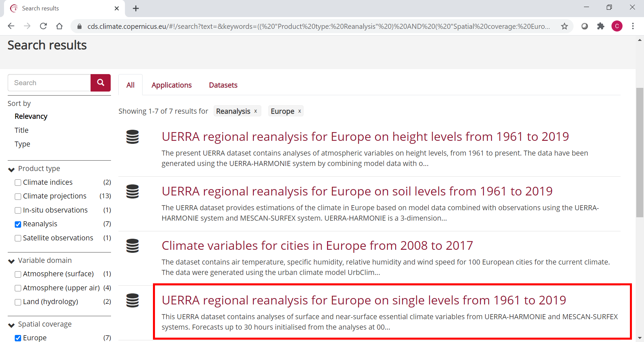View site information via the padlock icon

point(79,26)
